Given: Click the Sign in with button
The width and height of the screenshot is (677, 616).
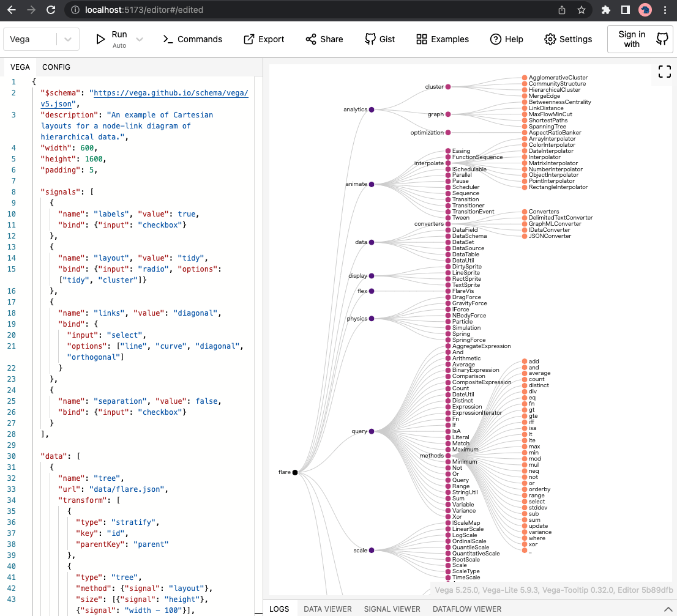Looking at the screenshot, I should 640,39.
